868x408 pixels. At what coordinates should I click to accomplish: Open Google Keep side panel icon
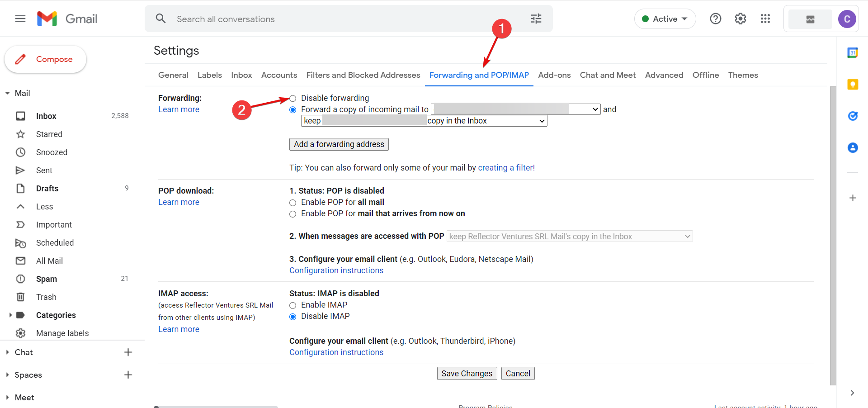click(x=853, y=85)
